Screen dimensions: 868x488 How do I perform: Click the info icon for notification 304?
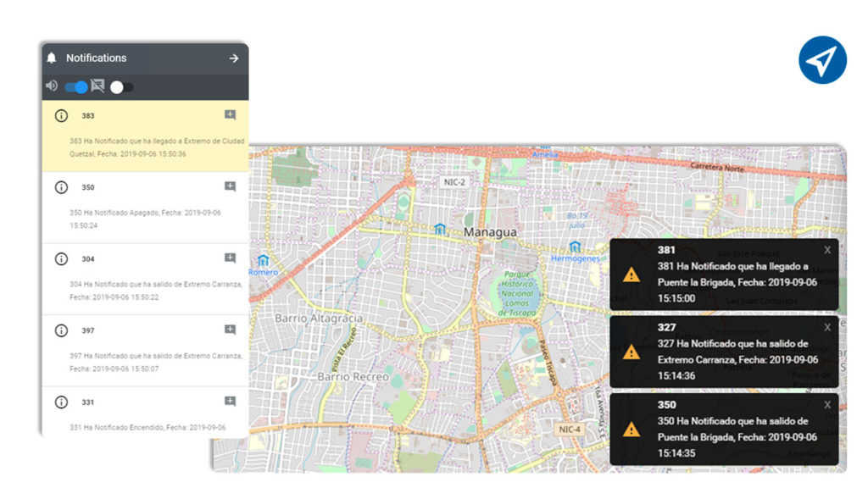pyautogui.click(x=61, y=259)
